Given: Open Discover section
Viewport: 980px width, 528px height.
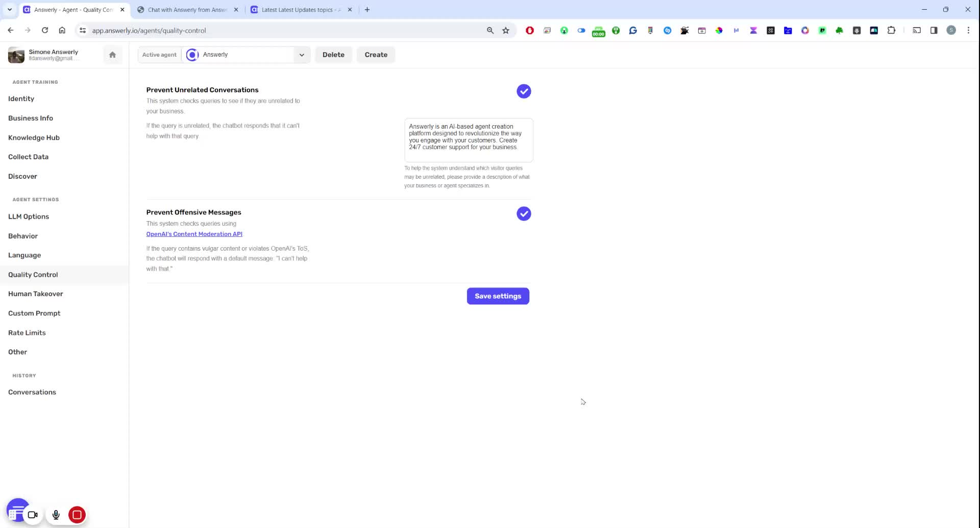Looking at the screenshot, I should (22, 176).
